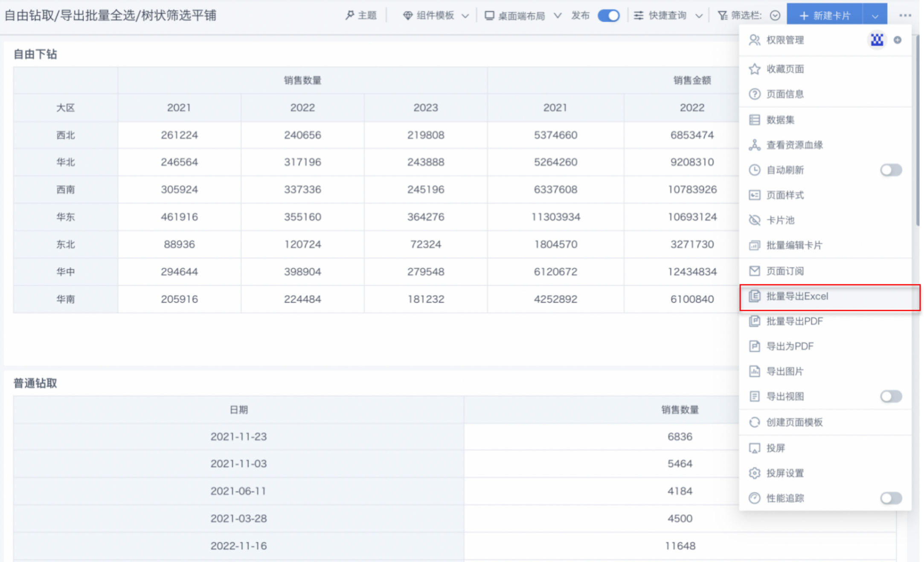This screenshot has height=562, width=924.
Task: Enable the auto refresh switch
Action: point(891,170)
